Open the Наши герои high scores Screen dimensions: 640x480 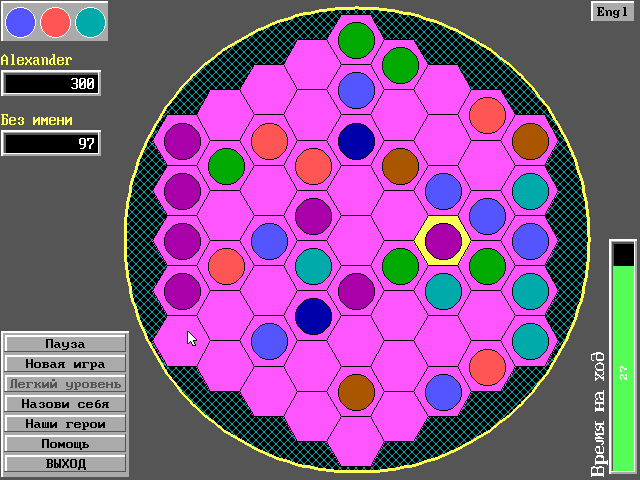coord(65,424)
